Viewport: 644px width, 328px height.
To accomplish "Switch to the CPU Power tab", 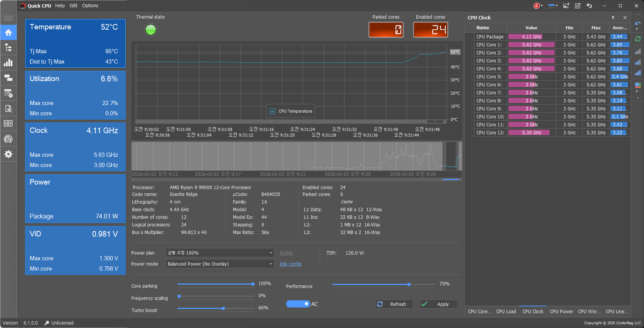I will point(561,311).
